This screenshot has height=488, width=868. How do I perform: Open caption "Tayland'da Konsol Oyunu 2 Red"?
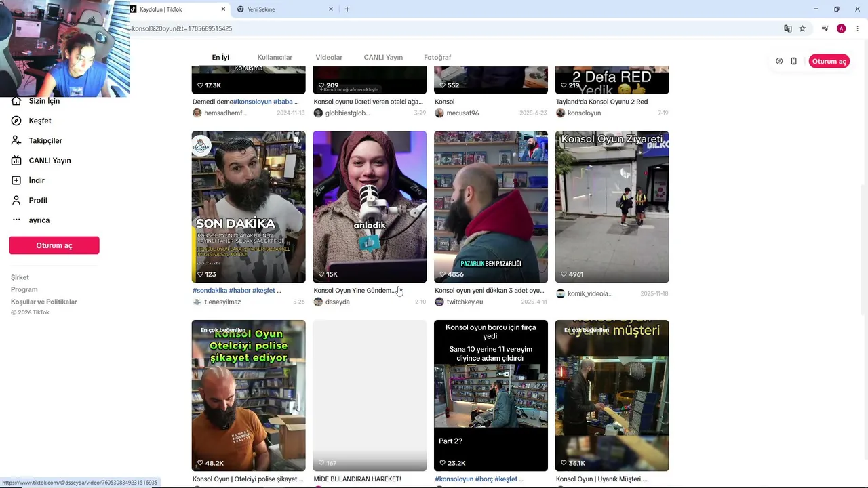pos(602,102)
